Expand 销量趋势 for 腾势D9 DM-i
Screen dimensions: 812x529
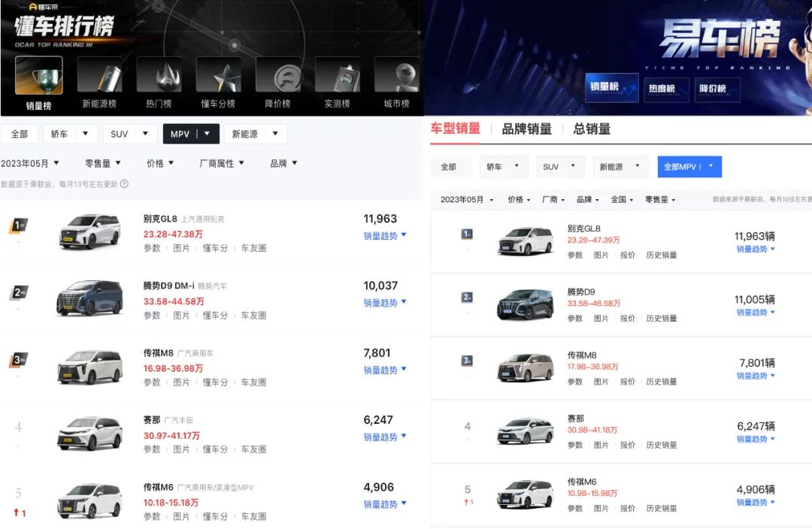pos(385,303)
